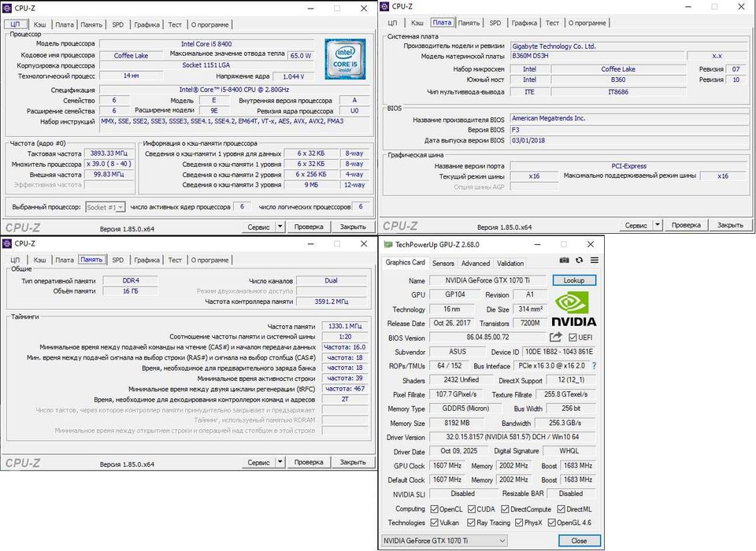Click the Lookup button in GPU-Z
The width and height of the screenshot is (756, 551).
[574, 280]
